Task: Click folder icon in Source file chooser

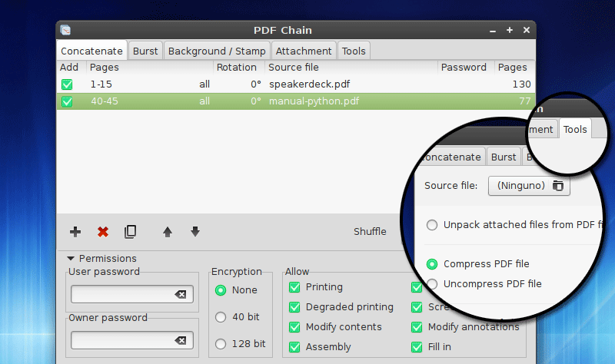Action: point(558,185)
